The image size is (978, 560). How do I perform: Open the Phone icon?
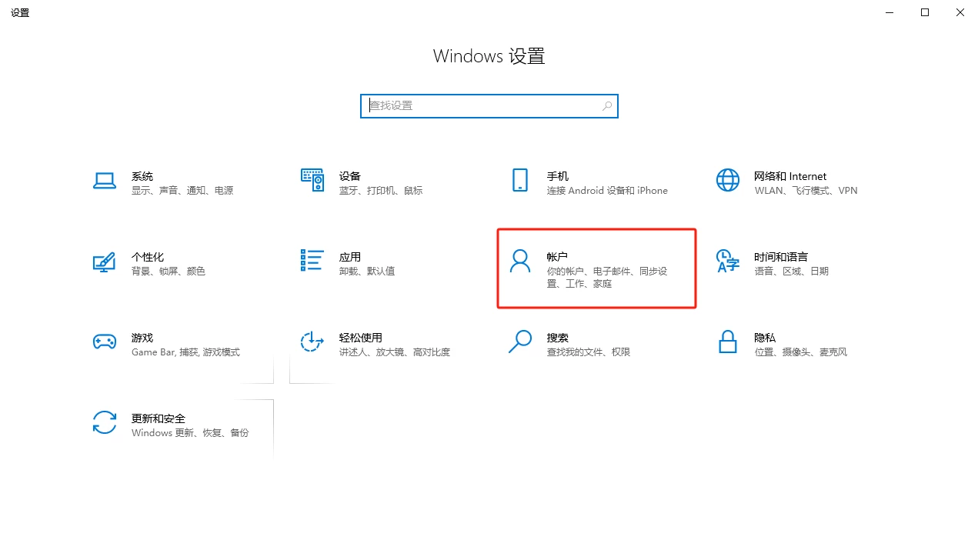click(520, 180)
